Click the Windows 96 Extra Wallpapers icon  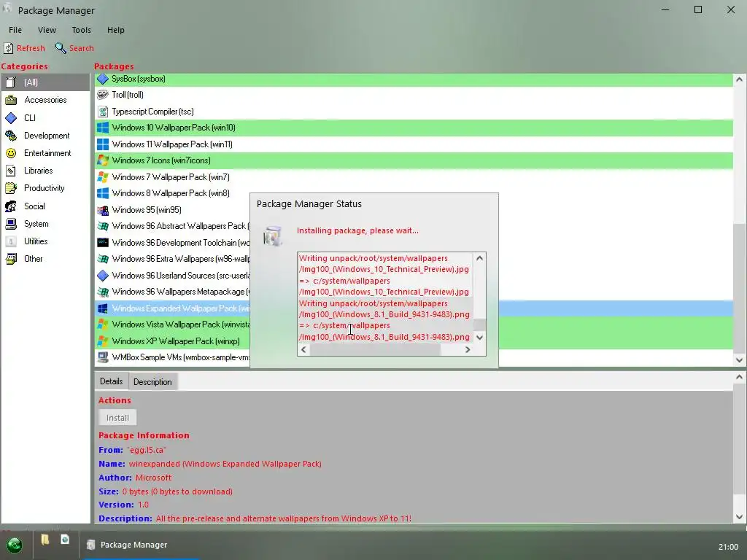102,259
